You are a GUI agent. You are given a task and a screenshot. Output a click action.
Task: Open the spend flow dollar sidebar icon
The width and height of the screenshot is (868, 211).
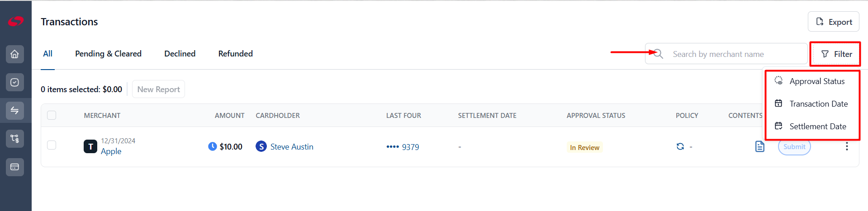[x=15, y=139]
